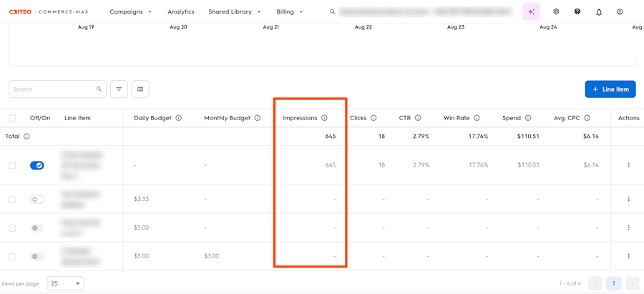Click the magnifier in the line item search box

click(x=99, y=89)
